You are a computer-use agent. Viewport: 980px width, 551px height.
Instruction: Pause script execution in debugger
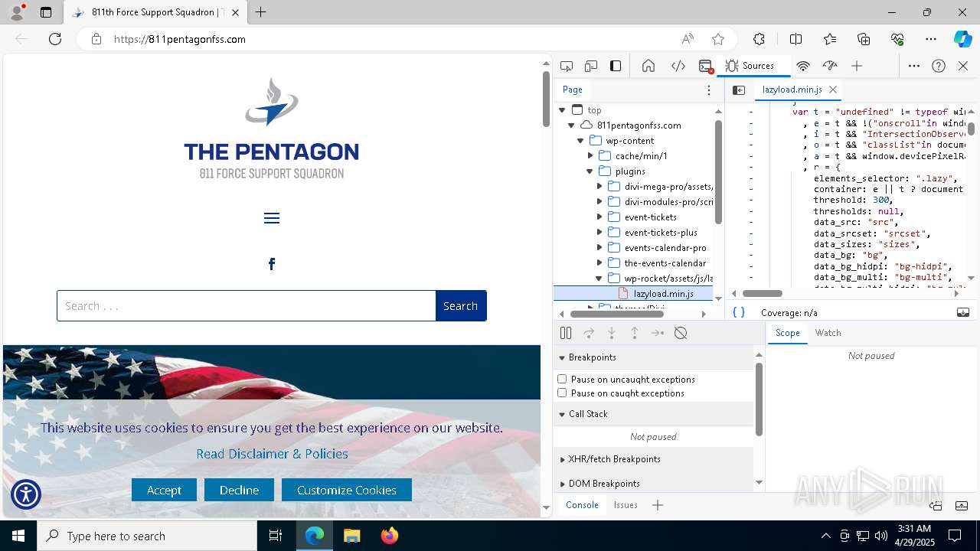(566, 333)
